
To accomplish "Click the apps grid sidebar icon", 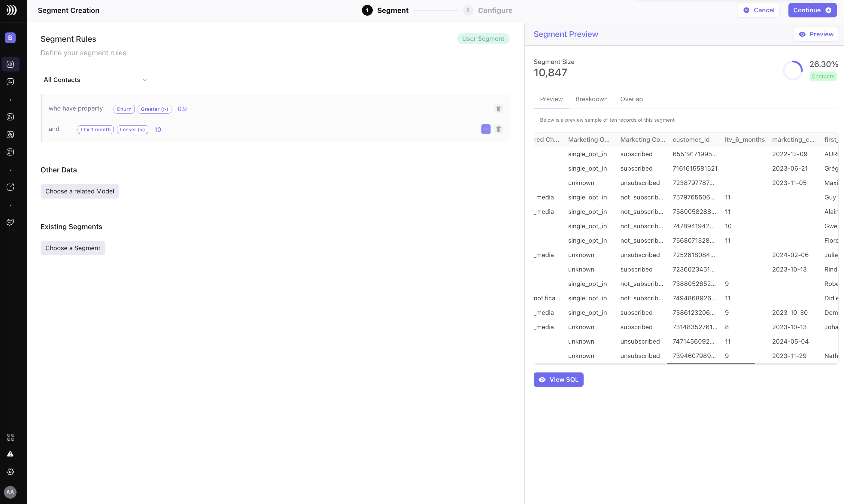I will (x=10, y=437).
